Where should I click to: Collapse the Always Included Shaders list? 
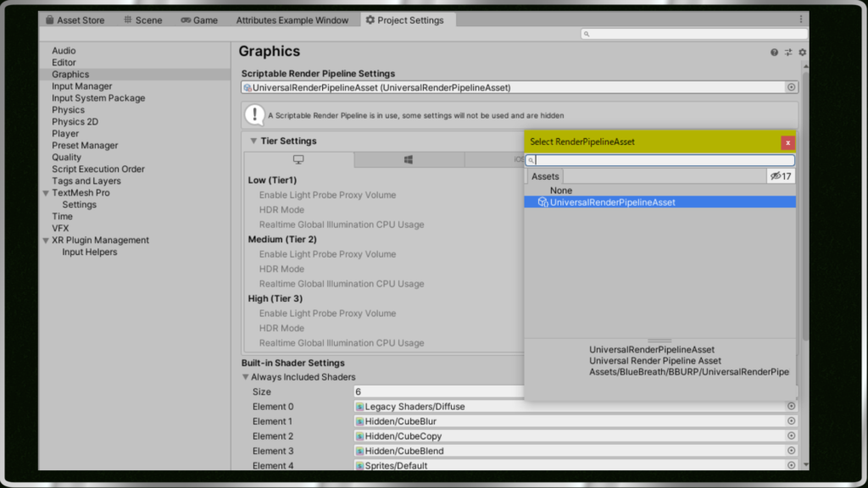pyautogui.click(x=246, y=377)
